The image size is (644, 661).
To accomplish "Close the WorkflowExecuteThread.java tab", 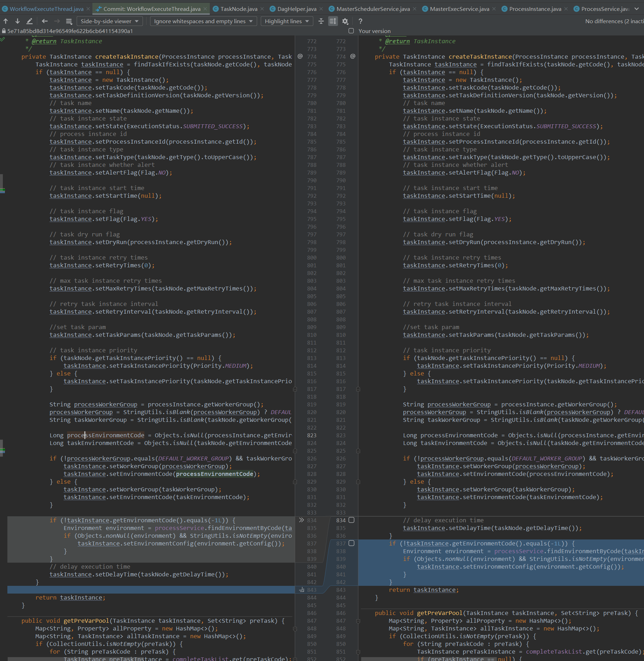I will point(88,9).
